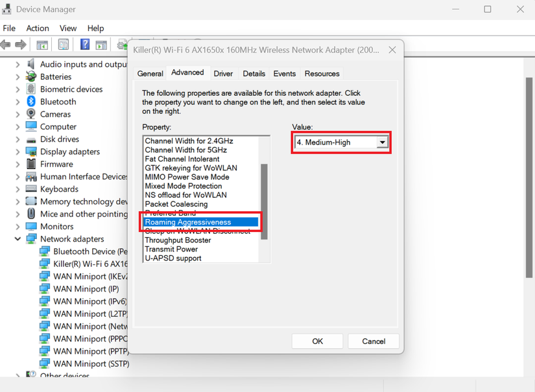Open the Action menu
This screenshot has height=392, width=535.
[37, 28]
